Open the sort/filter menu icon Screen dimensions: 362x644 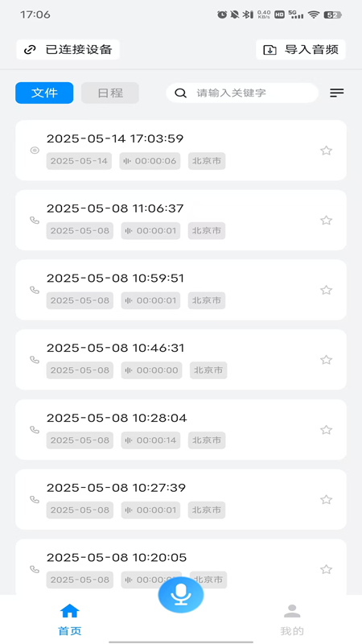(337, 93)
